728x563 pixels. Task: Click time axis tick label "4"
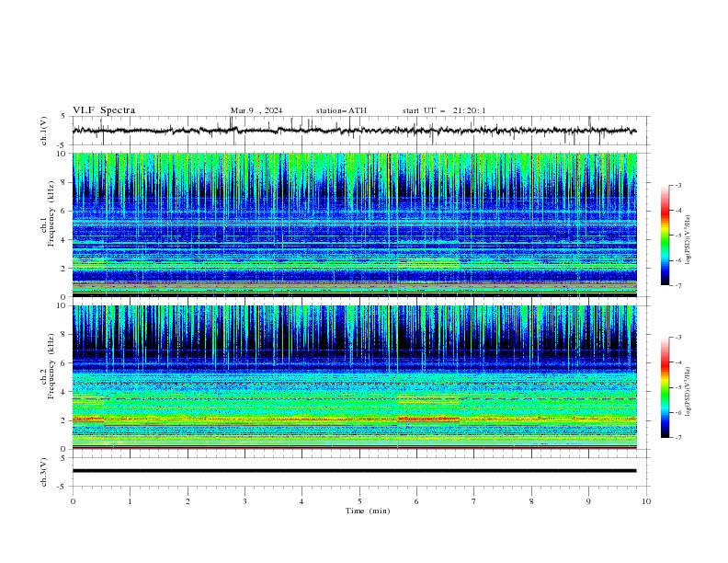(301, 501)
